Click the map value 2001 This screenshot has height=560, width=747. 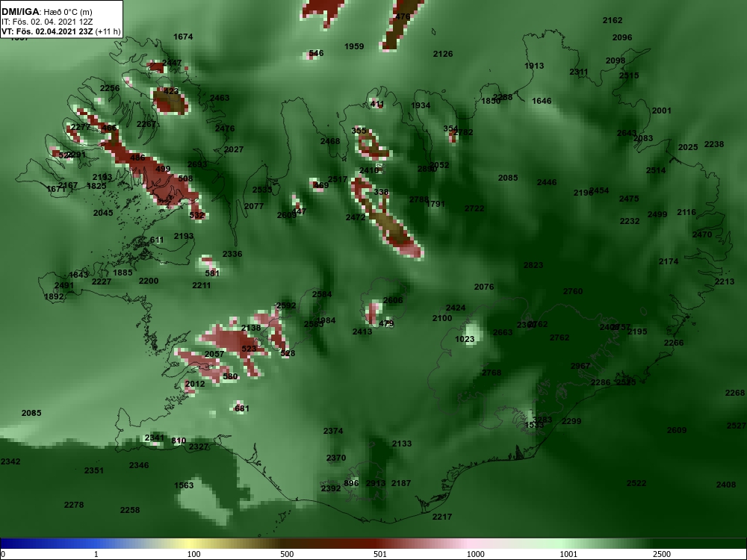661,111
